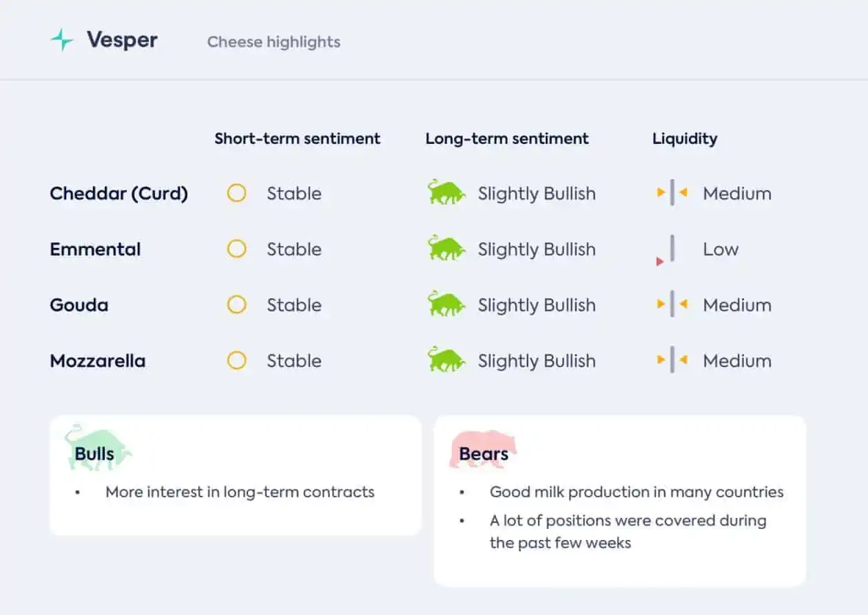Open the Cheese highlights title link
This screenshot has width=868, height=615.
coord(273,42)
